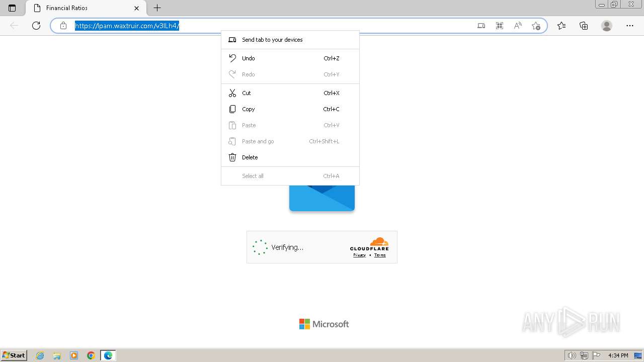Activate Read aloud icon
Screen dimensions: 644x362
[517, 26]
